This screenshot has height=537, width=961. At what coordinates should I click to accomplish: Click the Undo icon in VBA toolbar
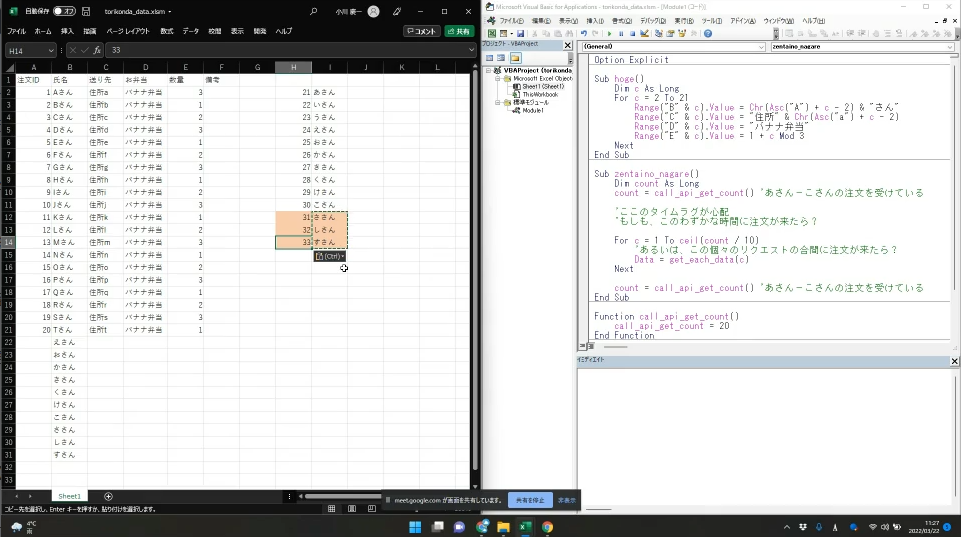point(583,33)
